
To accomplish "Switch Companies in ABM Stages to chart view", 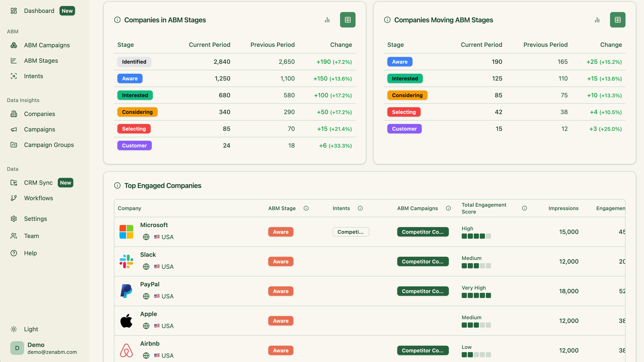I will (327, 20).
